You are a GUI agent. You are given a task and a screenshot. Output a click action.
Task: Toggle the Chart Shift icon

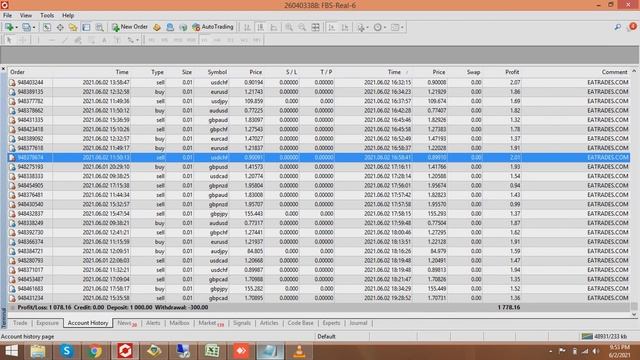(345, 27)
